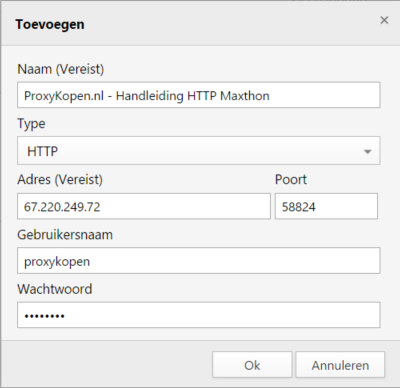The width and height of the screenshot is (400, 388).
Task: Click the Naam (Vereist) input field
Action: pos(199,95)
